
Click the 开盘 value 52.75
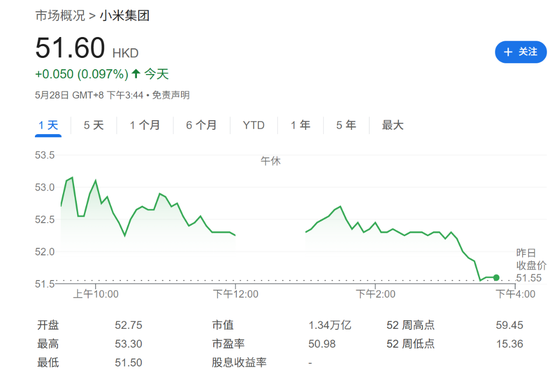(x=128, y=325)
